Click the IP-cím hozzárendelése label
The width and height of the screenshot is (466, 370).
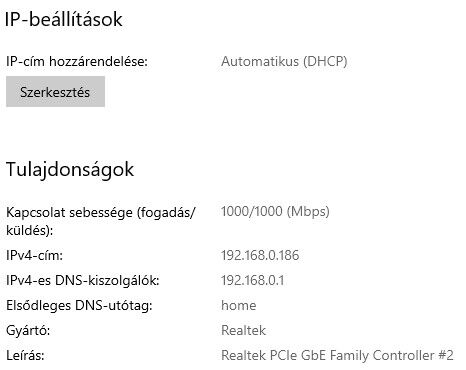77,61
